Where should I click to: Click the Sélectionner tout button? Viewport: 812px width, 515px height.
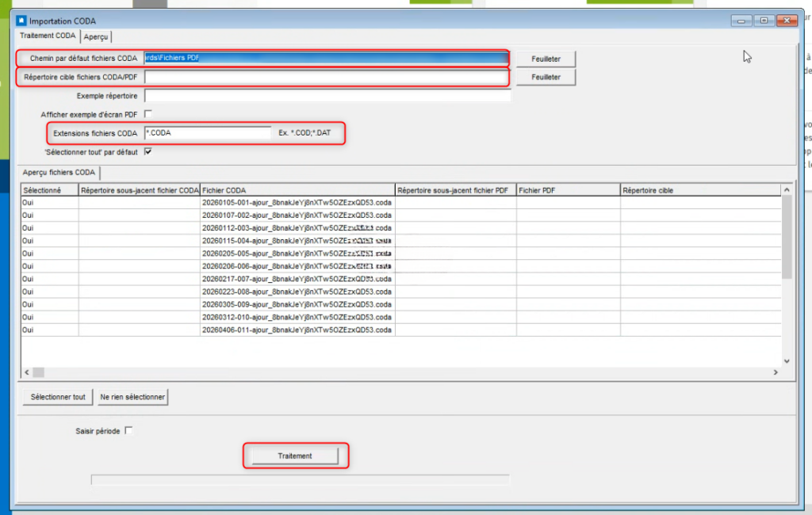click(57, 397)
